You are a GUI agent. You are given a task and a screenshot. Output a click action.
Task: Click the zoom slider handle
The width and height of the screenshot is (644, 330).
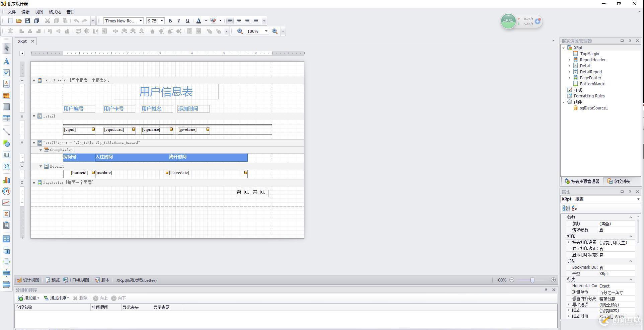point(532,280)
